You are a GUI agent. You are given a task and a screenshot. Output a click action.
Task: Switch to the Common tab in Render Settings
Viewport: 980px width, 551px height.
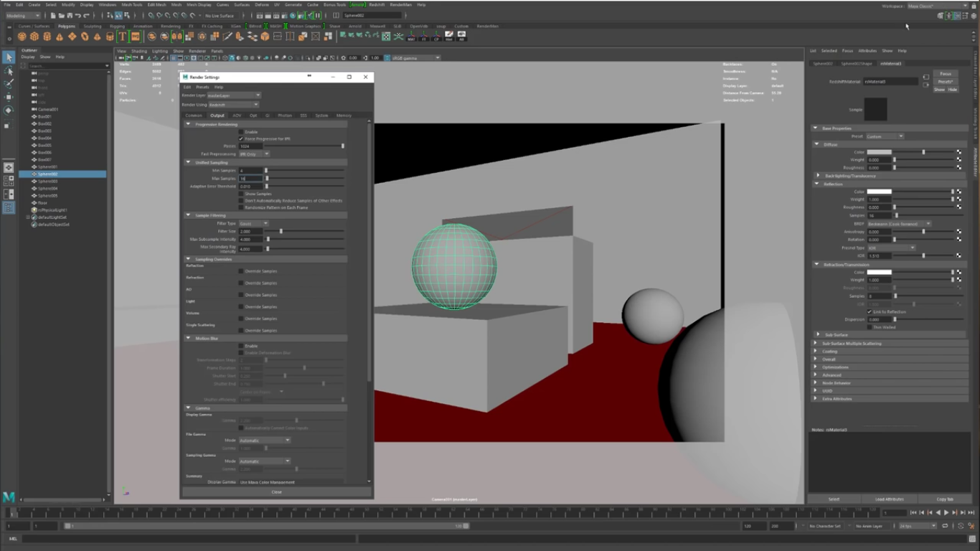click(x=194, y=116)
